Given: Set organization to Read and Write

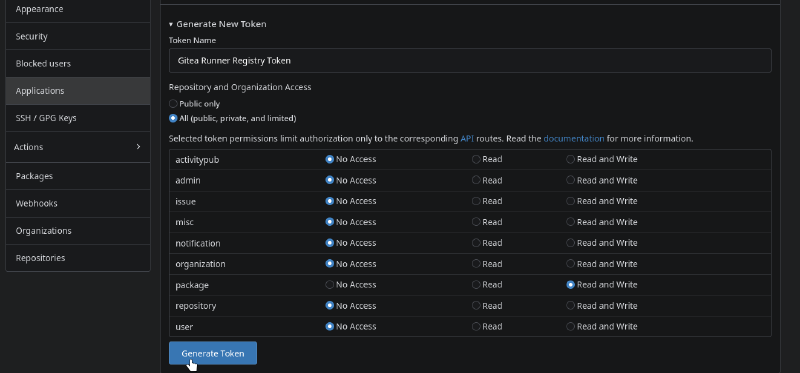Looking at the screenshot, I should tap(570, 264).
